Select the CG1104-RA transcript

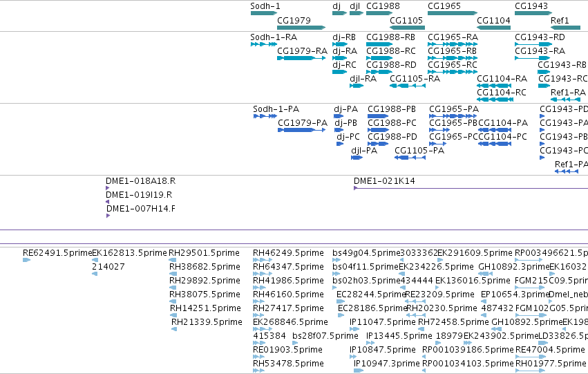(502, 79)
